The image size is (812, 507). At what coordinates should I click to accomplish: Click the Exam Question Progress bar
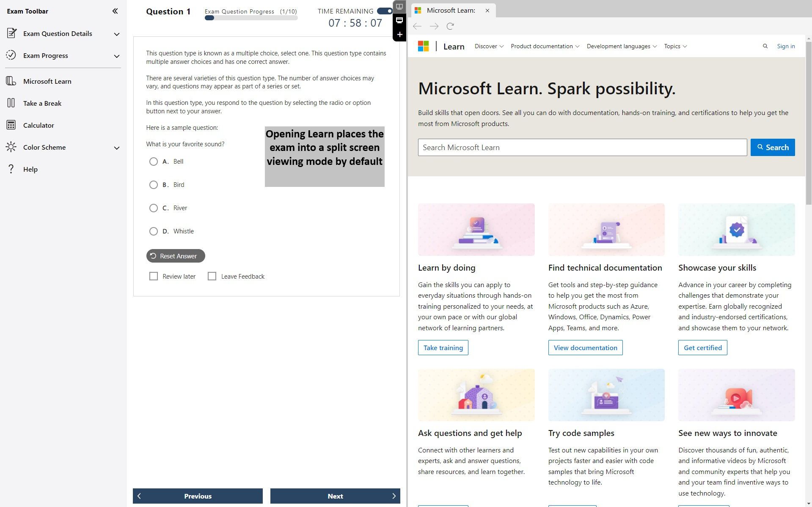(x=250, y=18)
